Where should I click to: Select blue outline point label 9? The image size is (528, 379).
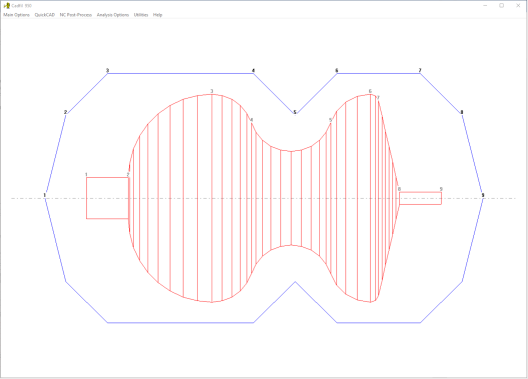pos(483,195)
